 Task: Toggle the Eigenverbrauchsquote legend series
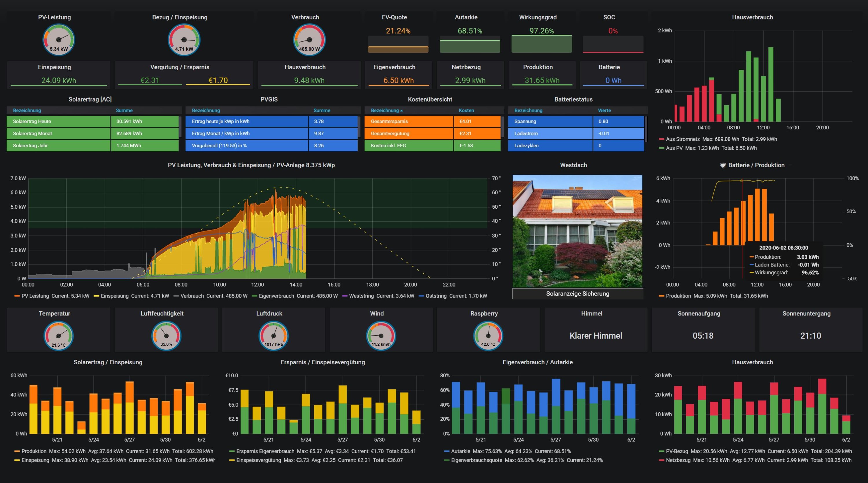[x=476, y=460]
